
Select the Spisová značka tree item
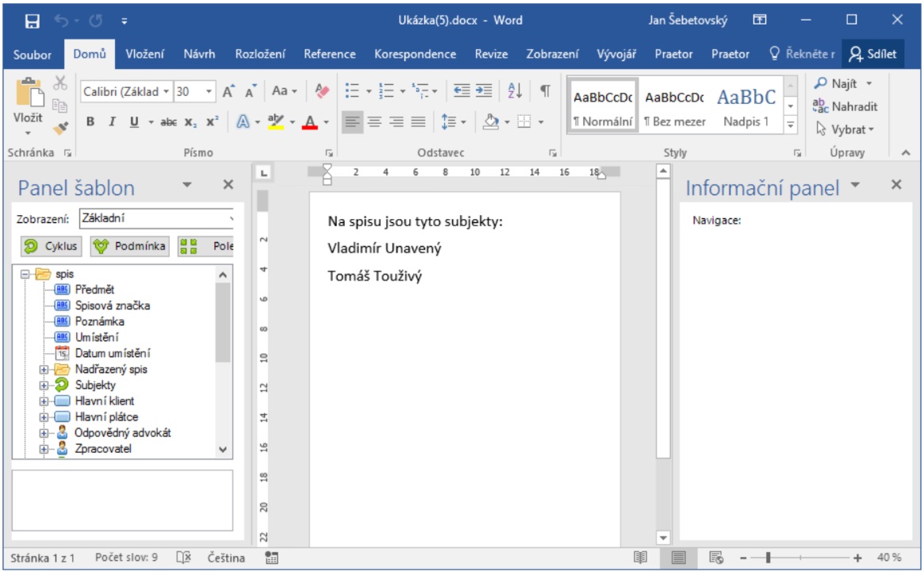112,305
